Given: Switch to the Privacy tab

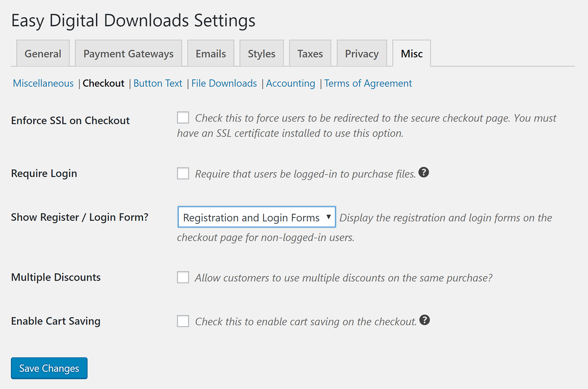Looking at the screenshot, I should click(362, 54).
